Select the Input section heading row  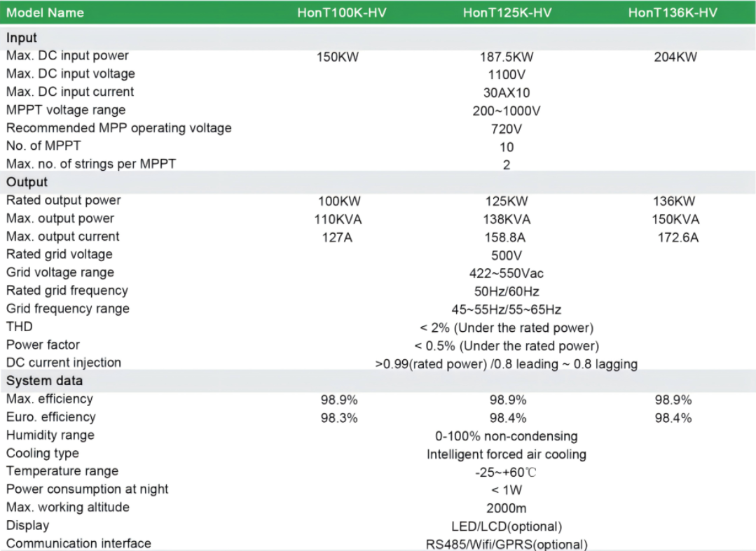tap(22, 38)
